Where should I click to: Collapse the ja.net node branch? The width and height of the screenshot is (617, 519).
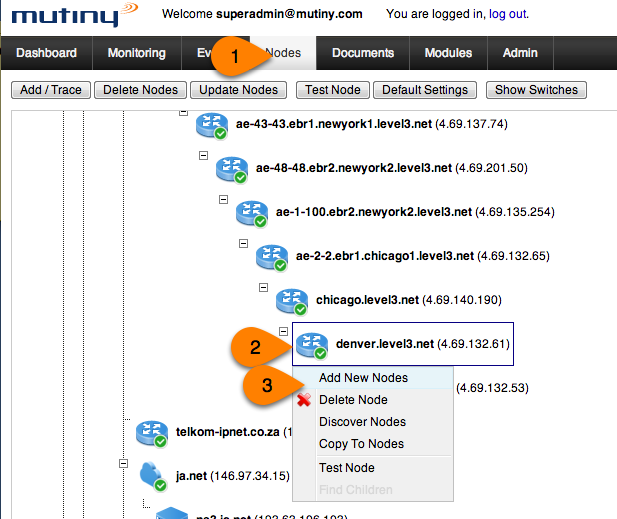tap(124, 464)
